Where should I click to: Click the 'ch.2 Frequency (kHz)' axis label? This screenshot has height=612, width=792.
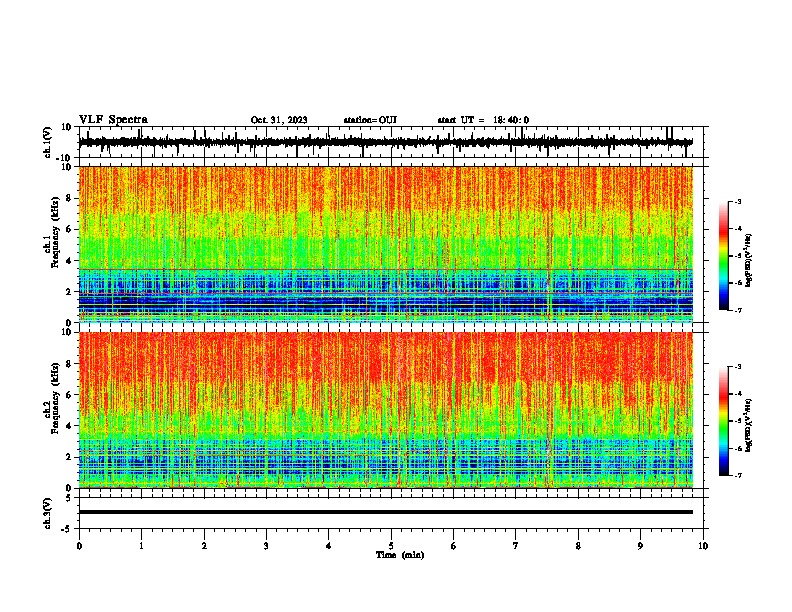52,398
